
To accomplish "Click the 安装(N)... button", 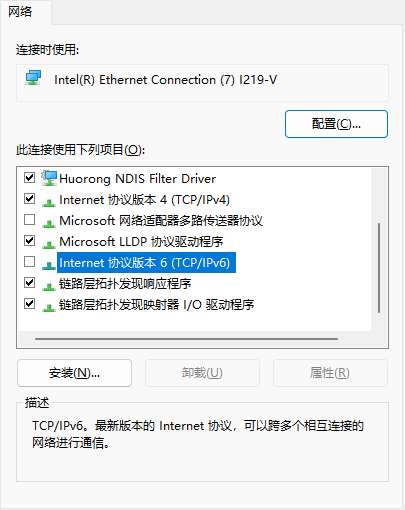I will coord(74,373).
